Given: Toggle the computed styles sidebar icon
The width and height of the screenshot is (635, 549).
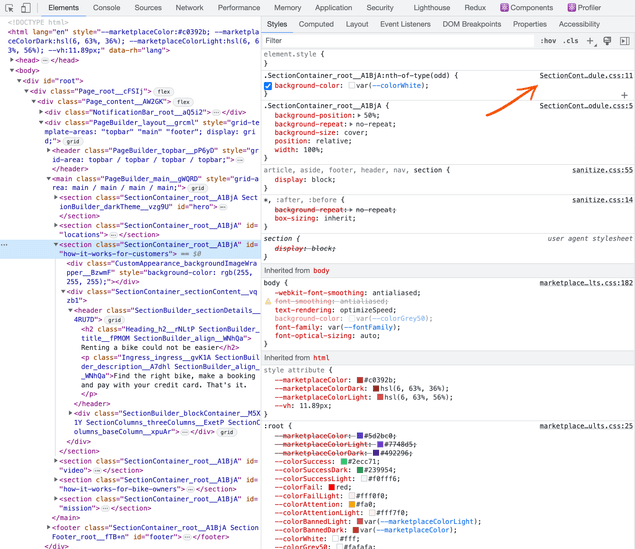Looking at the screenshot, I should pos(625,41).
